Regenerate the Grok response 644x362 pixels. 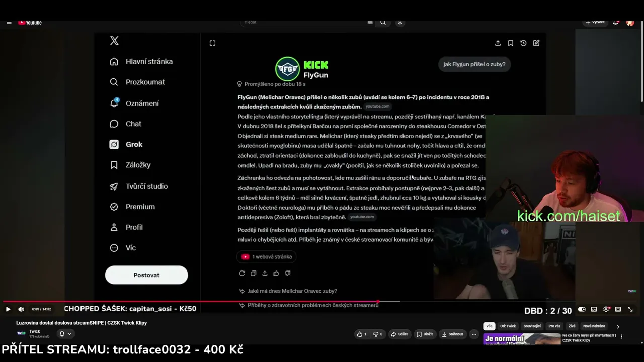click(242, 273)
